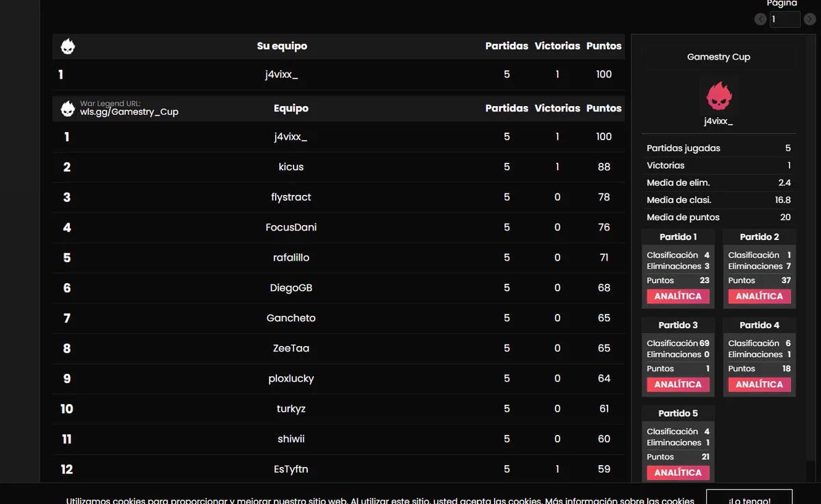Click the Partido 4 card title

759,325
